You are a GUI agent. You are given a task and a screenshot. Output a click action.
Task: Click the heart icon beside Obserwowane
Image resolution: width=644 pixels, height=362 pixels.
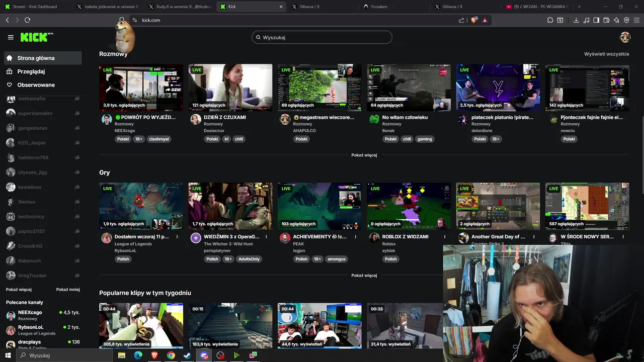[x=10, y=85]
